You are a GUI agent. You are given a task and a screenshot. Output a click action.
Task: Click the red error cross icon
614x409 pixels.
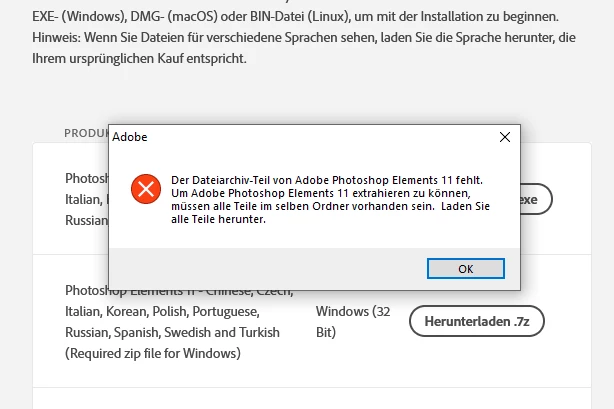coord(146,189)
